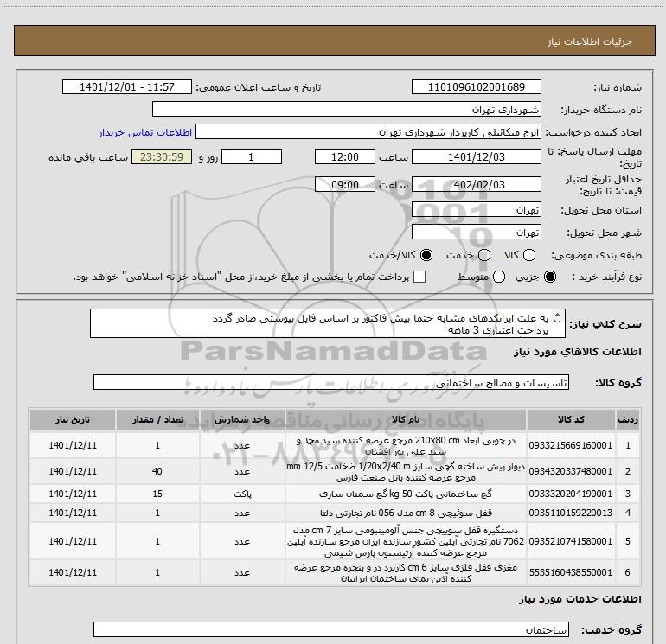Select the کالا/خدمت radio button
666x644 pixels.
click(426, 255)
